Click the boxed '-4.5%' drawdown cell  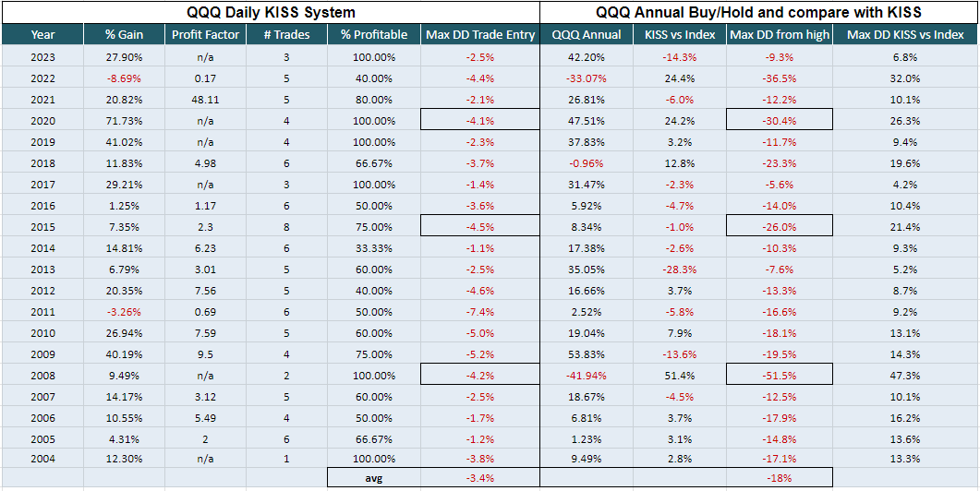[x=480, y=227]
